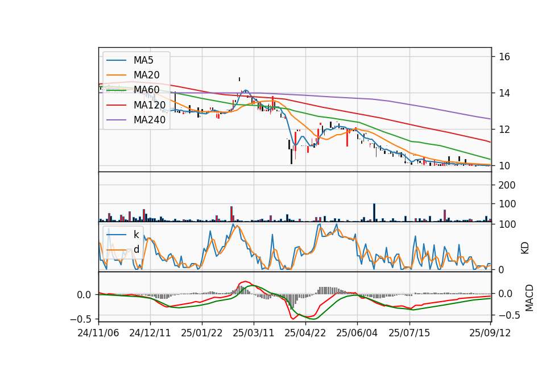This screenshot has width=546, height=392.
Task: Click the left MACD axis value −0.5
Action: [80, 319]
